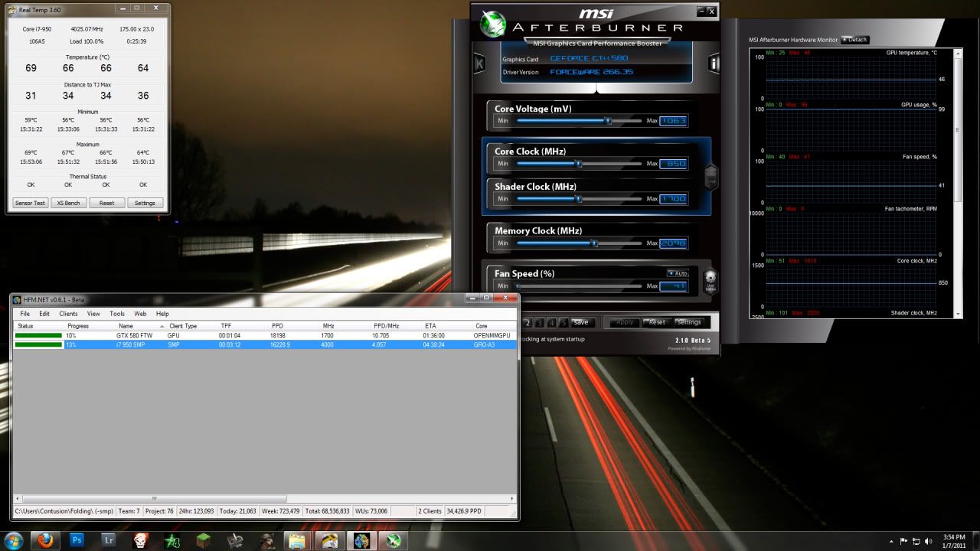
Task: Enable Auto fan speed in Afterburner
Action: [x=678, y=273]
